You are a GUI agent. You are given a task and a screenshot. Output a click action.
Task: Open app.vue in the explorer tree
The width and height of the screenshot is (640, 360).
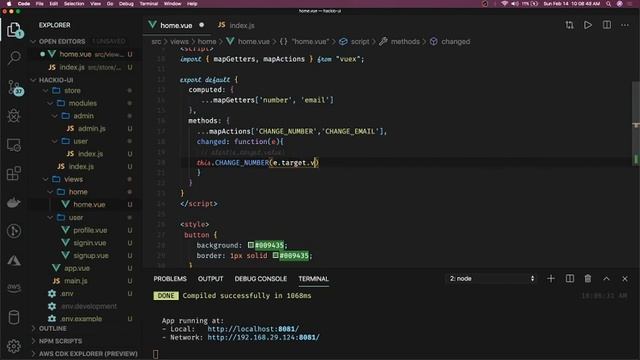(77, 268)
